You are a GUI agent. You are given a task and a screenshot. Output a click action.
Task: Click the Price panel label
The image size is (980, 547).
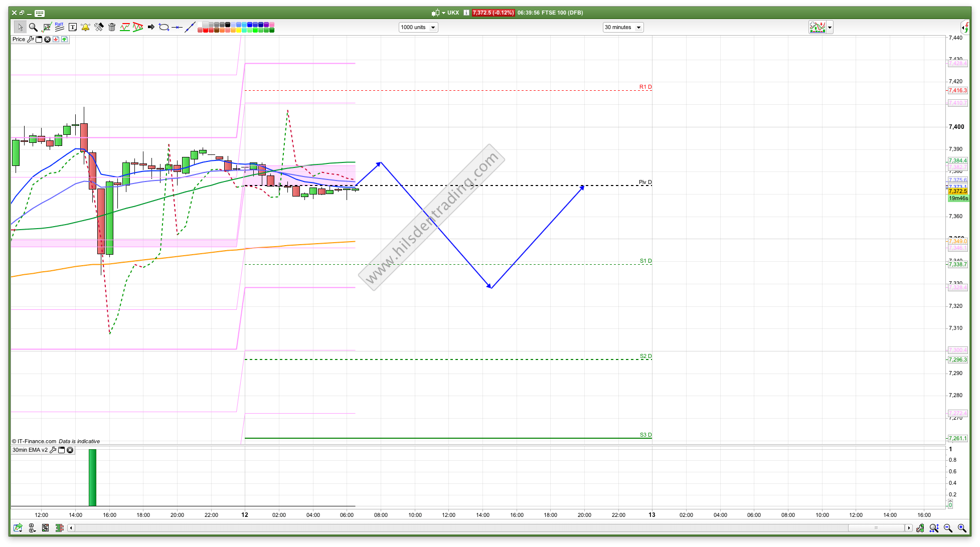19,39
